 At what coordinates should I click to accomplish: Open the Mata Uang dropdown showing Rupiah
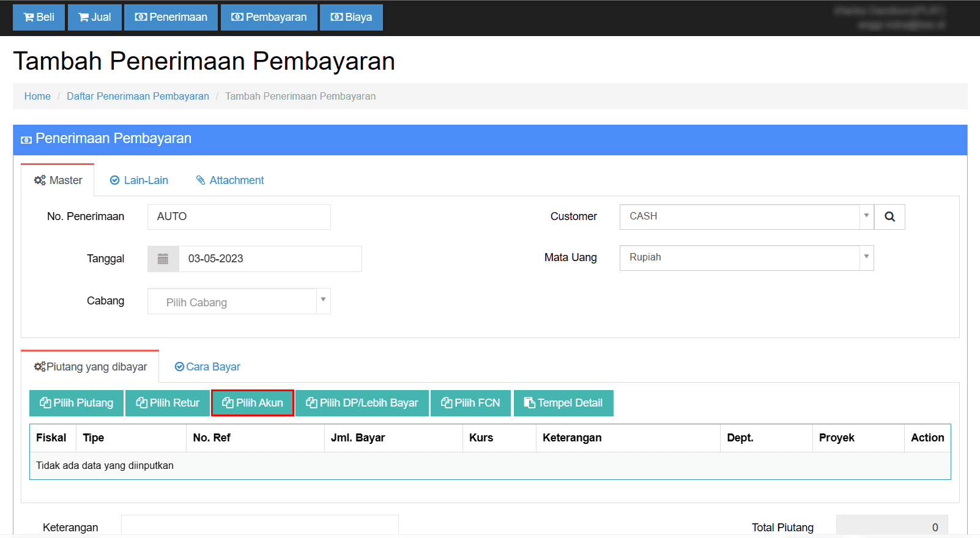pyautogui.click(x=746, y=258)
